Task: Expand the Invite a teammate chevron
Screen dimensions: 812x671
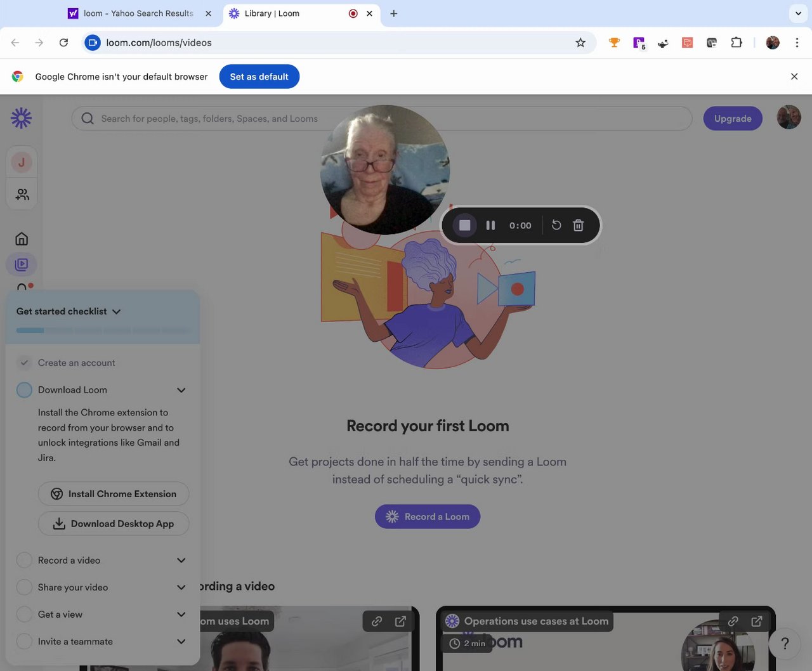Action: pos(181,641)
